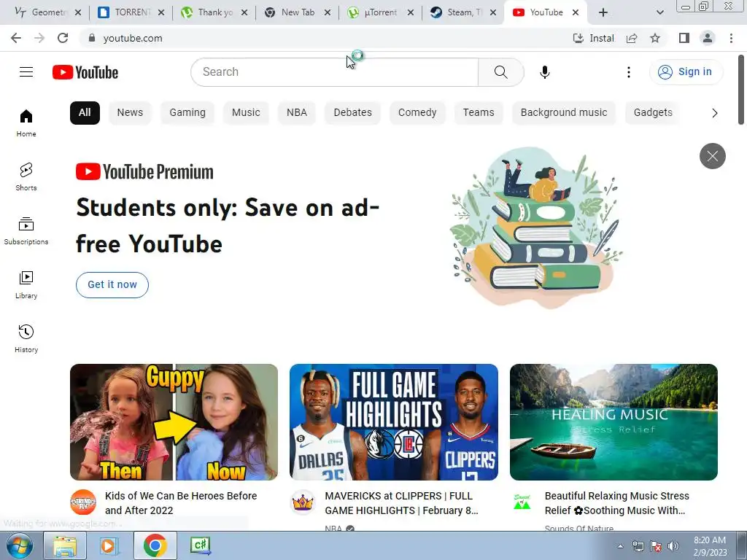Select the Music filter chip
Viewport: 747px width, 560px height.
point(246,113)
